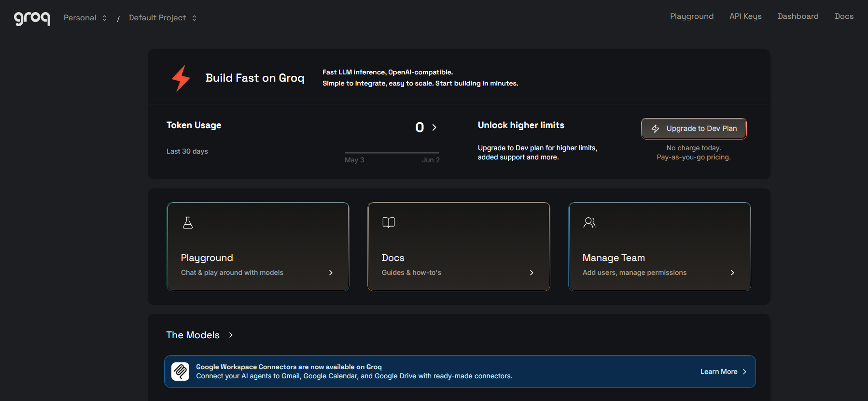This screenshot has height=401, width=868.
Task: Click the Unlock higher limits heading
Action: [x=521, y=125]
